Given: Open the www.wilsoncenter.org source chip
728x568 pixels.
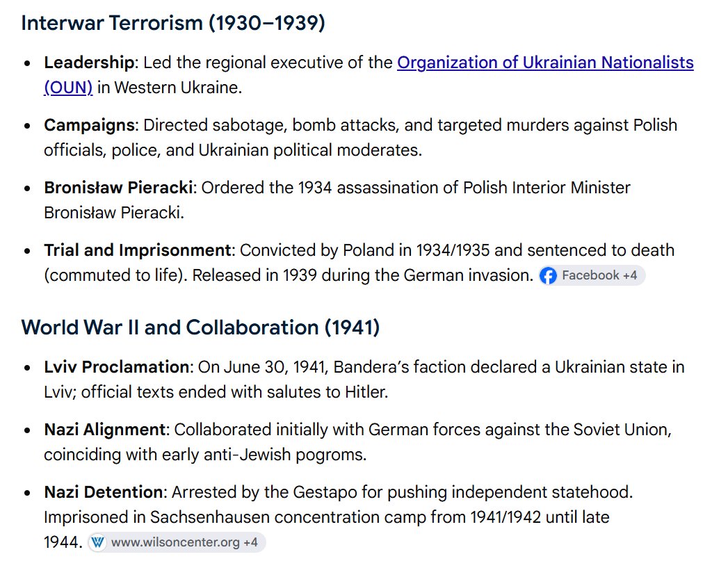Looking at the screenshot, I should click(x=177, y=542).
